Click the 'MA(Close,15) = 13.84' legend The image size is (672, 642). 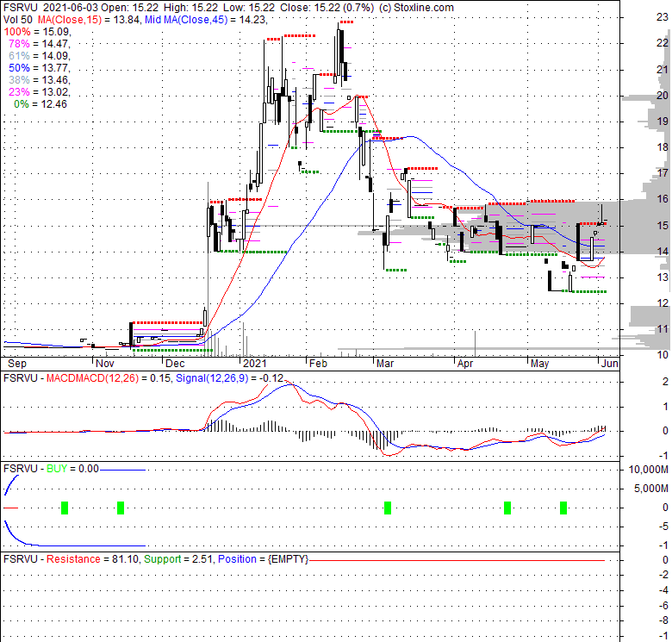pyautogui.click(x=89, y=19)
